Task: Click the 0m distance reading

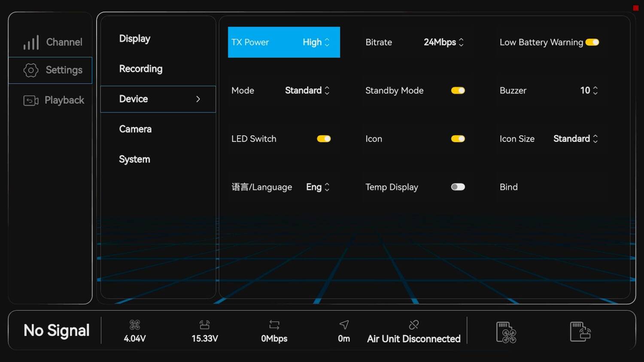Action: point(344,338)
